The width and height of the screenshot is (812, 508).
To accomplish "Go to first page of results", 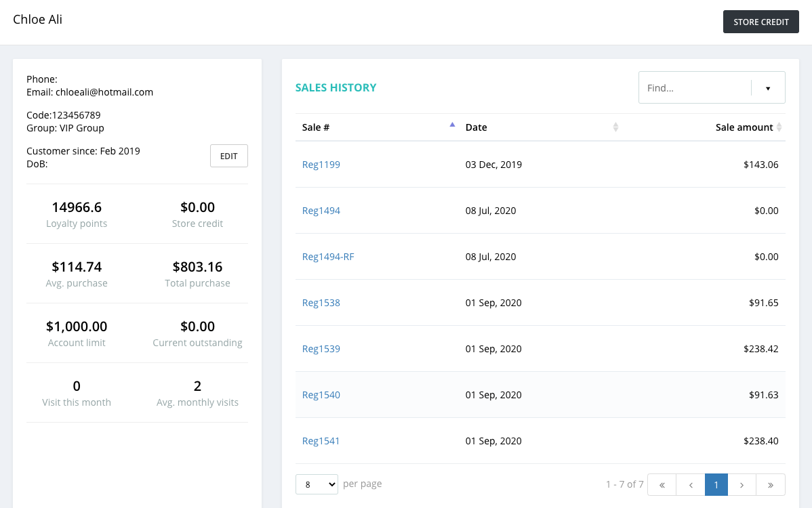I will [662, 485].
